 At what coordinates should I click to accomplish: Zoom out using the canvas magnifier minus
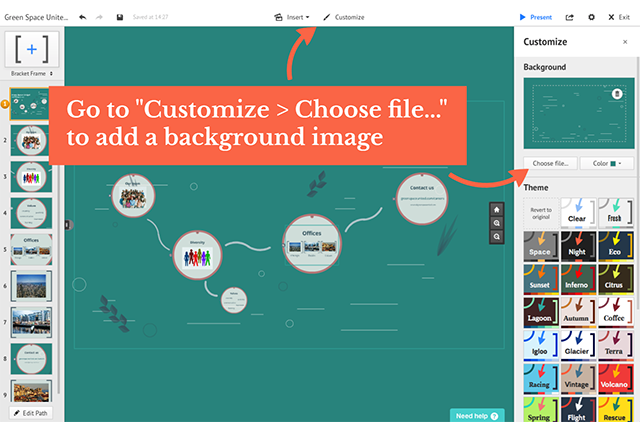(495, 237)
